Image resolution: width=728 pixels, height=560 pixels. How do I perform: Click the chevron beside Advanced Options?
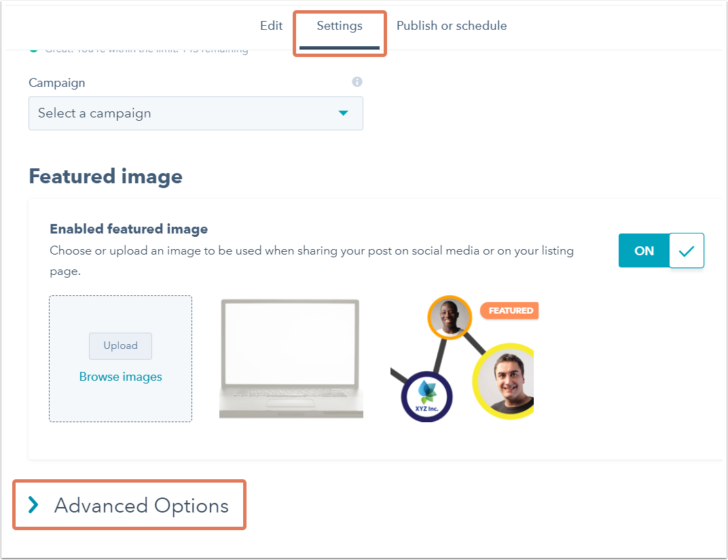[x=33, y=504]
